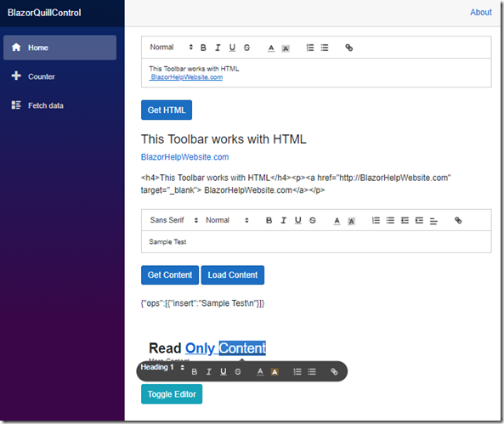Click strikethrough icon in the Sans Serif editor toolbar

pos(313,220)
